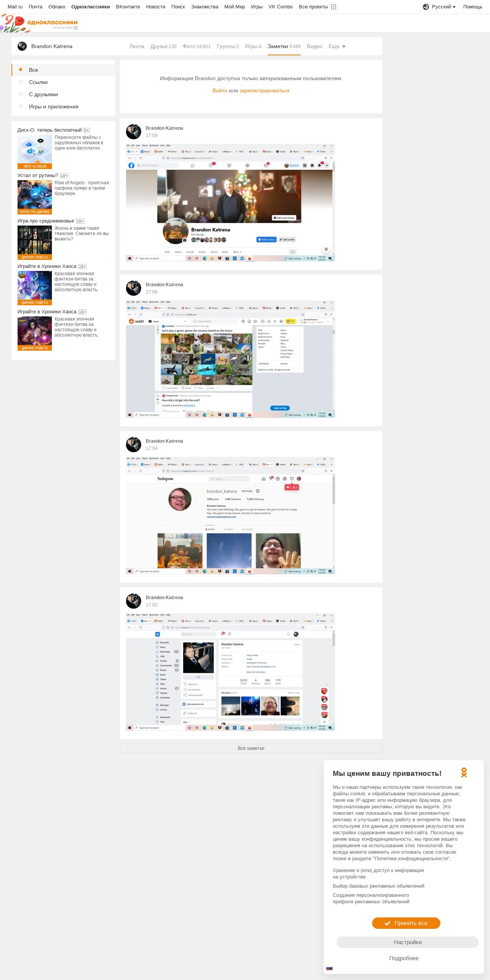
Task: Open Mail.ru in top bar
Action: pyautogui.click(x=15, y=7)
